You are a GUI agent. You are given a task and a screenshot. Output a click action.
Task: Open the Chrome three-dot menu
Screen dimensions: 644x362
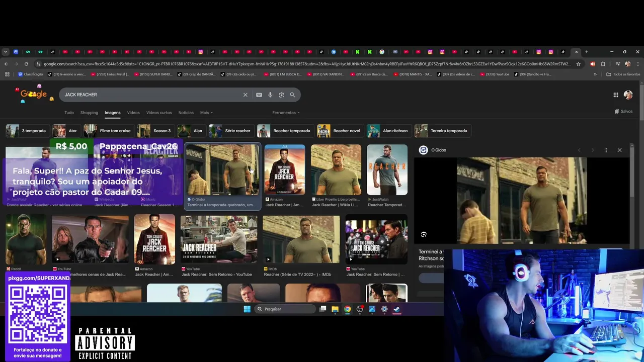click(637, 64)
